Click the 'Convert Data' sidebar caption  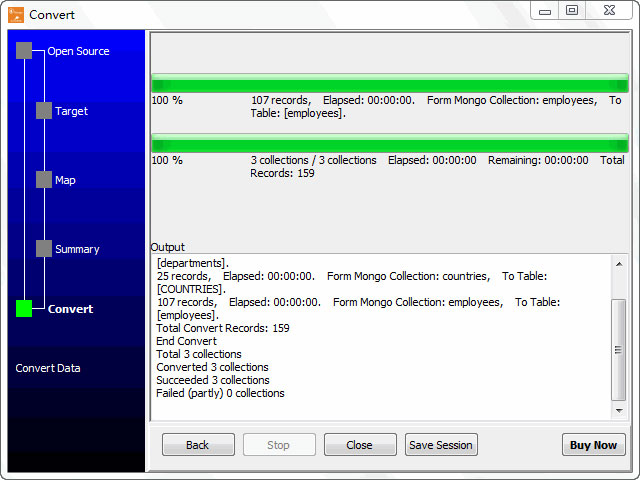coord(48,368)
